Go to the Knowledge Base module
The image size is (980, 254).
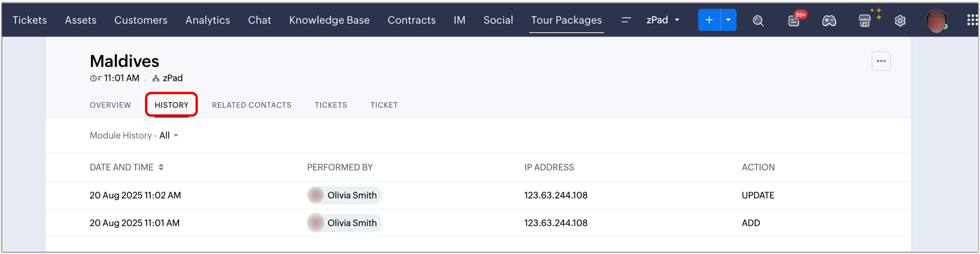(329, 20)
